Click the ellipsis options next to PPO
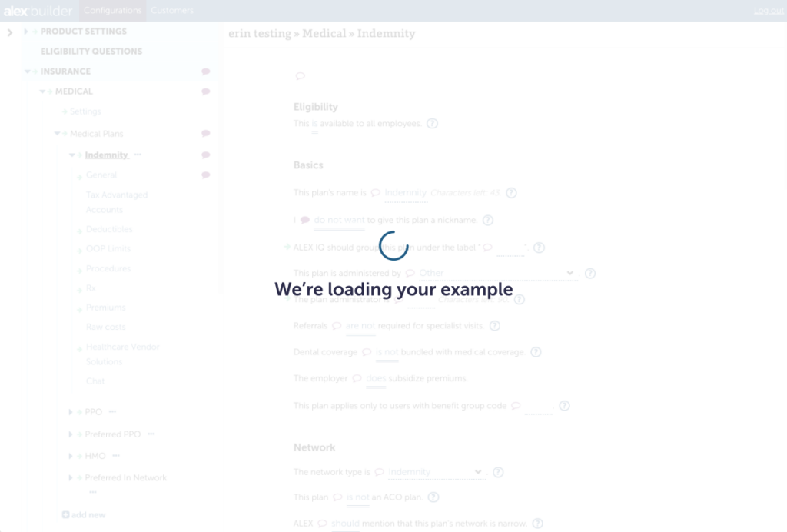The height and width of the screenshot is (532, 787). [x=112, y=412]
